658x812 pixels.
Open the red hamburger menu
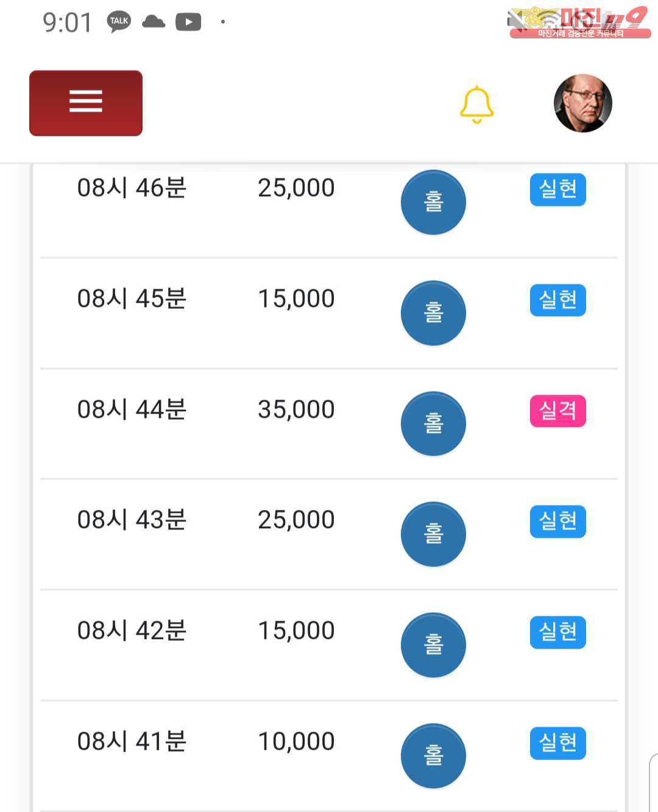pyautogui.click(x=86, y=103)
